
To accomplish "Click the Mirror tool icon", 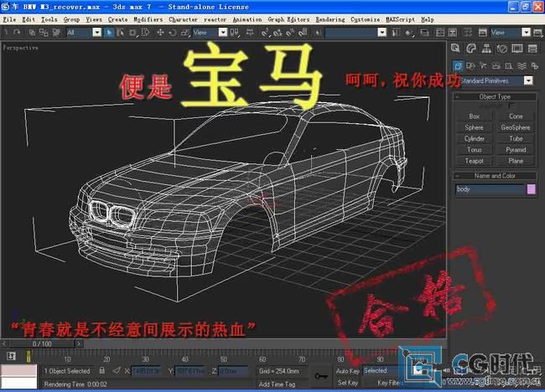I will click(396, 33).
